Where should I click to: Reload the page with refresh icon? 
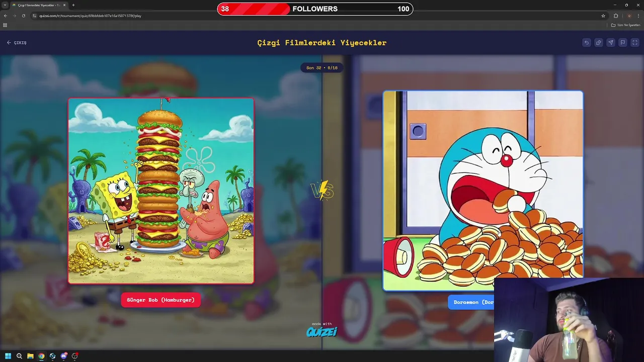pos(23,16)
